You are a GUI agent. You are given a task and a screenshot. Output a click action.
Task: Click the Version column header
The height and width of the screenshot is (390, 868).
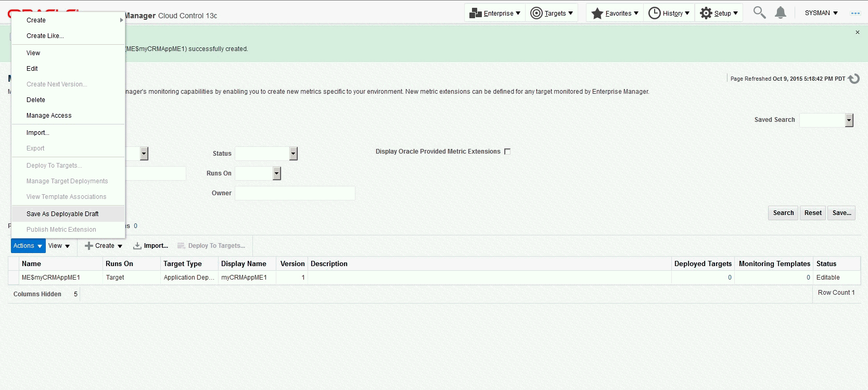[x=292, y=264]
